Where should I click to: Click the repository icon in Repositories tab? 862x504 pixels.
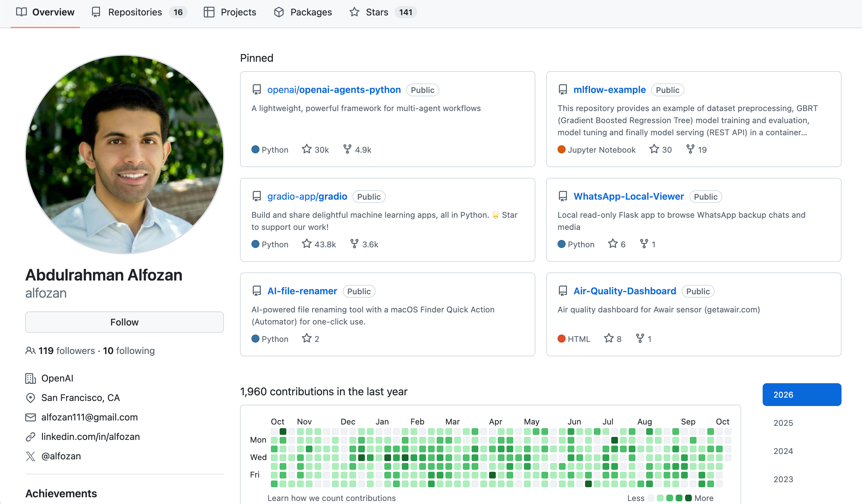pos(96,12)
